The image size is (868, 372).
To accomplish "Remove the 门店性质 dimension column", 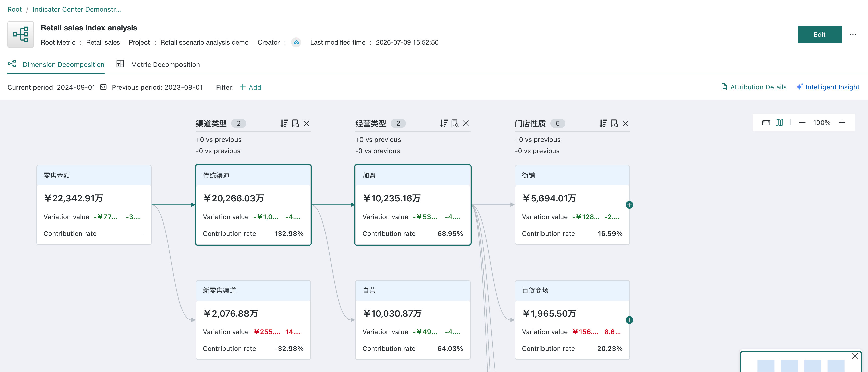I will point(625,123).
